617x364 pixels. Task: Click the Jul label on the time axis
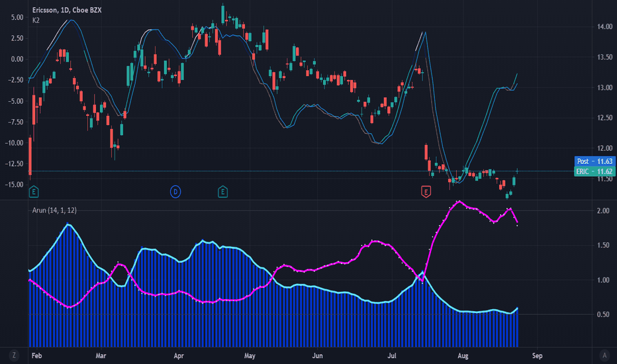(x=391, y=356)
